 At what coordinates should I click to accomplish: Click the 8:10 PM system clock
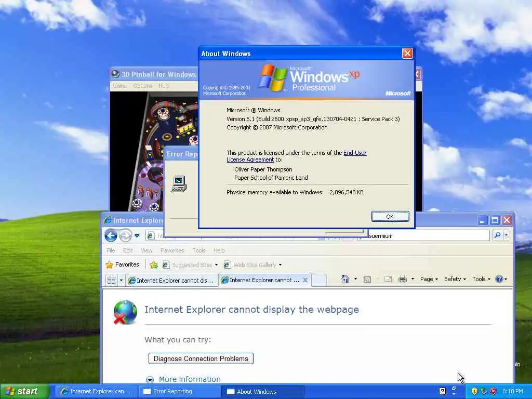tap(513, 392)
